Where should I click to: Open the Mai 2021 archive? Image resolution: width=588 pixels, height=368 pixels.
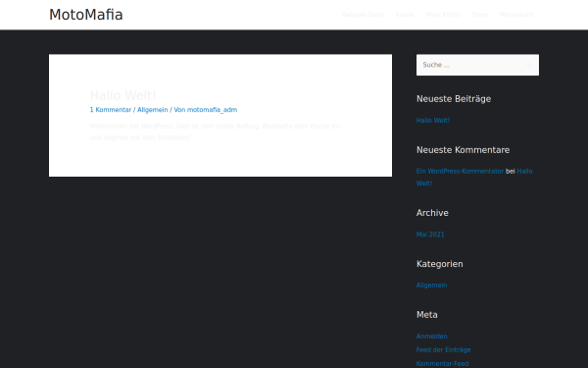point(430,235)
